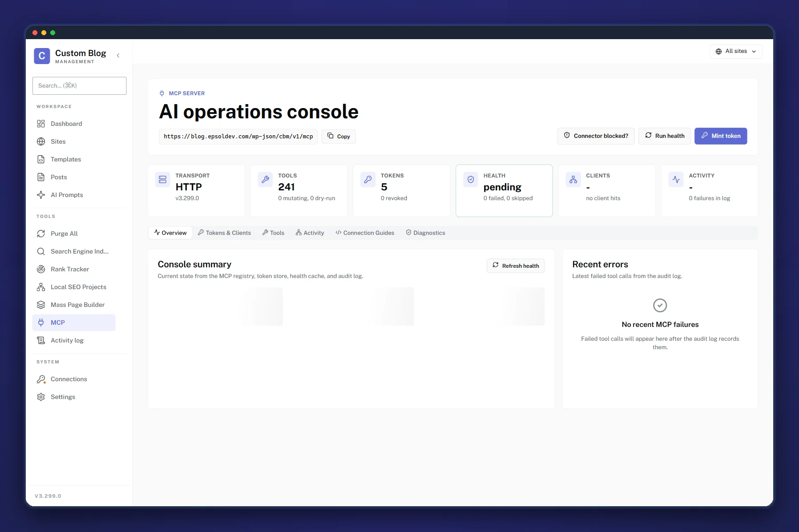This screenshot has height=532, width=799.
Task: Click the Health pending card
Action: [x=504, y=190]
